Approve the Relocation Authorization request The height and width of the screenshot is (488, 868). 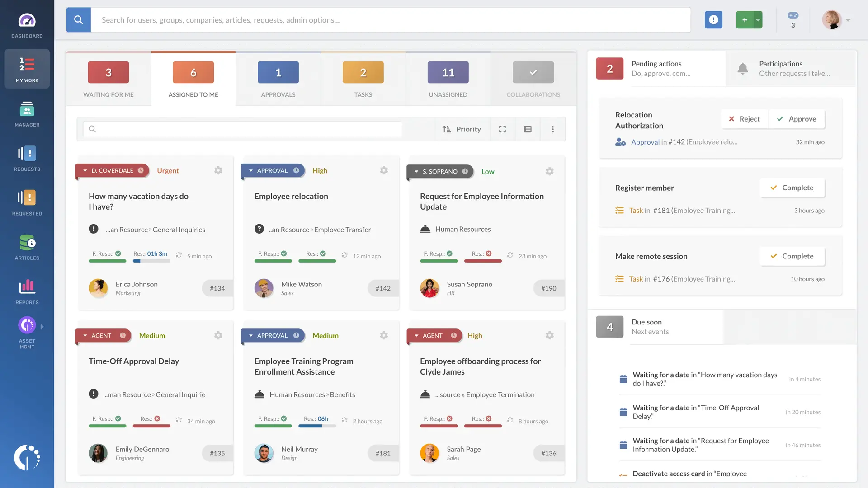coord(797,119)
